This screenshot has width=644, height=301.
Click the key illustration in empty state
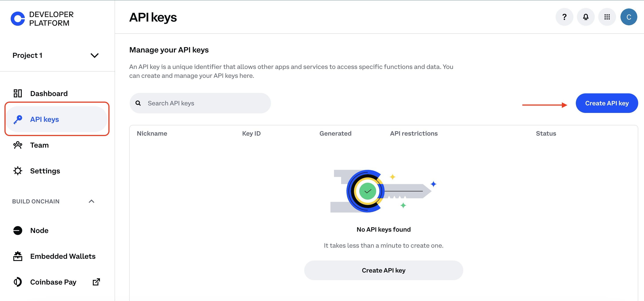[x=384, y=191]
